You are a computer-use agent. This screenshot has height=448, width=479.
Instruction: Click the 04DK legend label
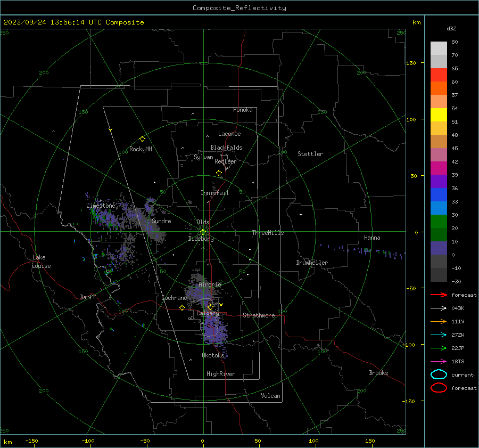pyautogui.click(x=458, y=308)
